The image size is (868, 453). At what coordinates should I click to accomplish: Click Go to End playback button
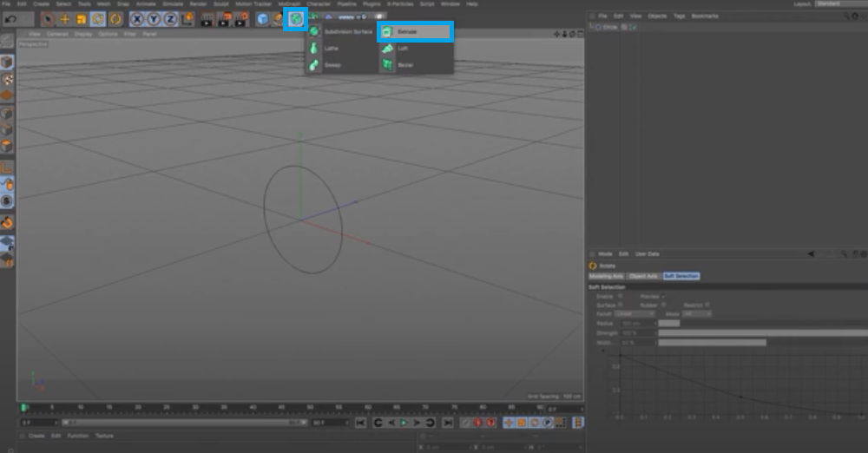pyautogui.click(x=448, y=423)
